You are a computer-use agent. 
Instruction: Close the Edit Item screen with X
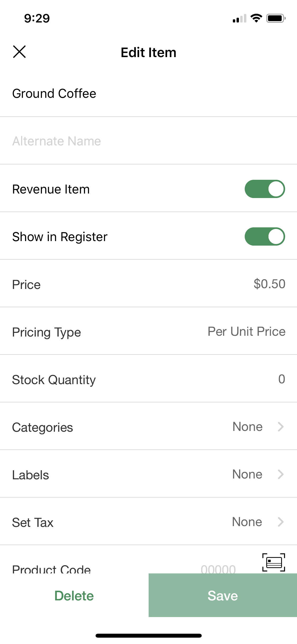tap(19, 52)
